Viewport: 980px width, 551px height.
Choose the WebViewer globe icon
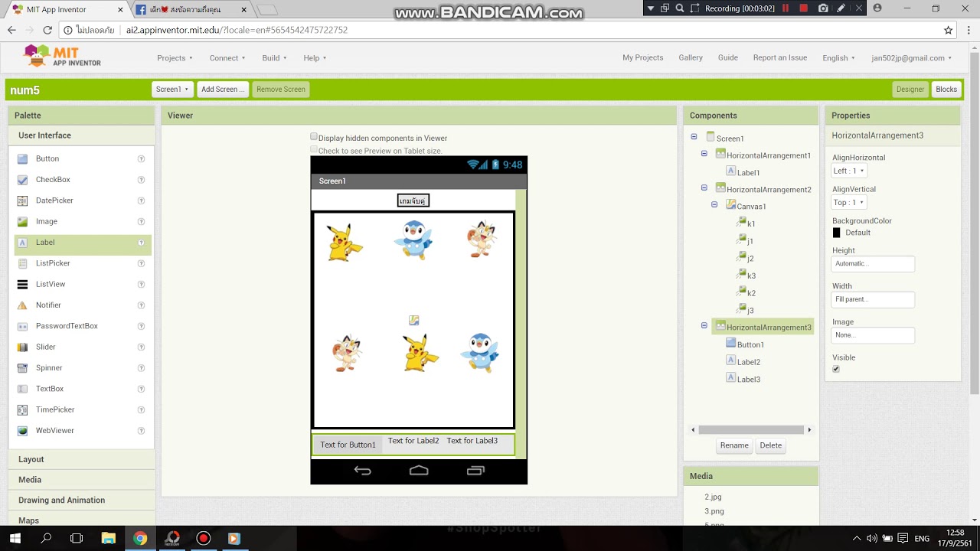pos(22,431)
